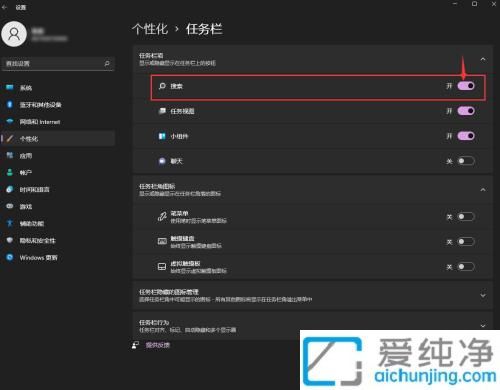Click the magnifier icon in the settings search box
Viewport: 500px width, 390px height.
click(107, 63)
